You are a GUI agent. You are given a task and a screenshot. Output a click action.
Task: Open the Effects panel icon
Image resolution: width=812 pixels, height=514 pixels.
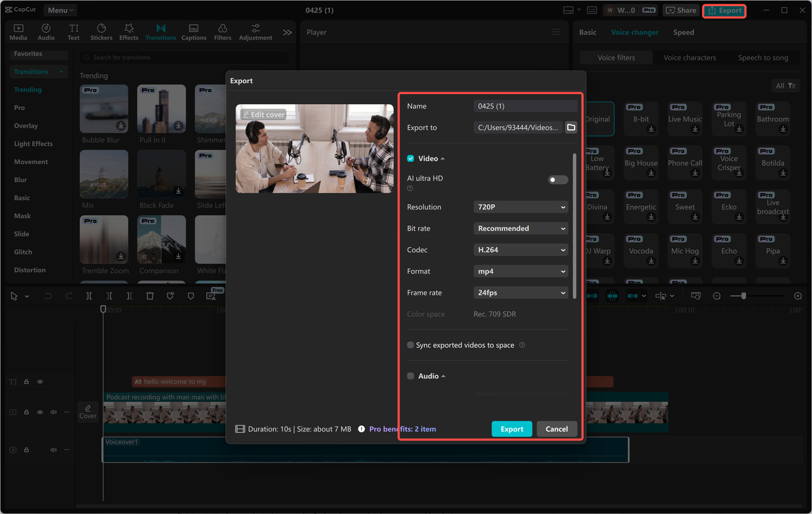(129, 32)
